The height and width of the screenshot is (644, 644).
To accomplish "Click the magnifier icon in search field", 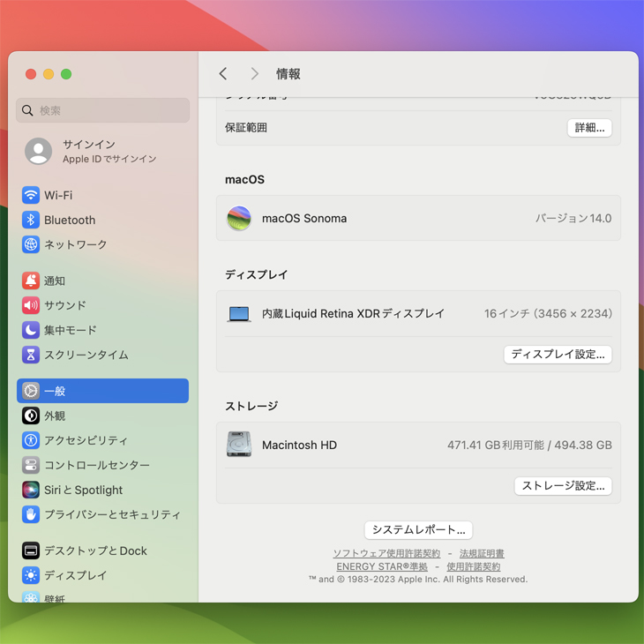I will tap(27, 110).
